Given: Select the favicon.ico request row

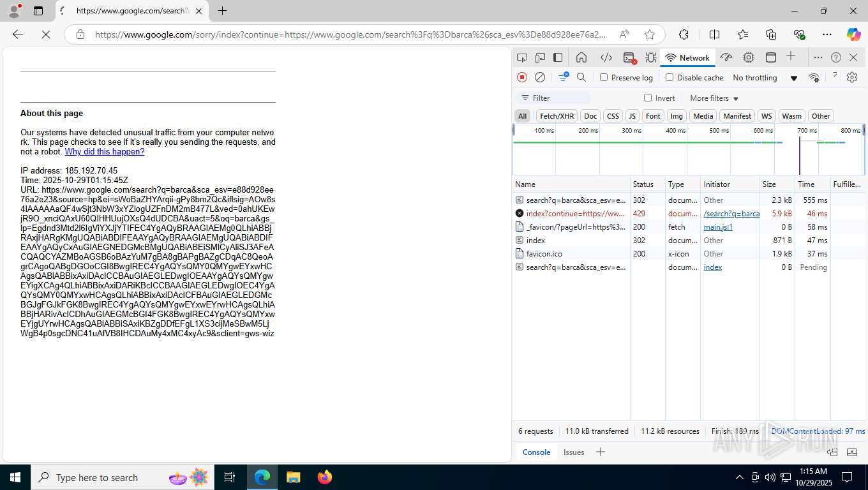Looking at the screenshot, I should click(689, 254).
